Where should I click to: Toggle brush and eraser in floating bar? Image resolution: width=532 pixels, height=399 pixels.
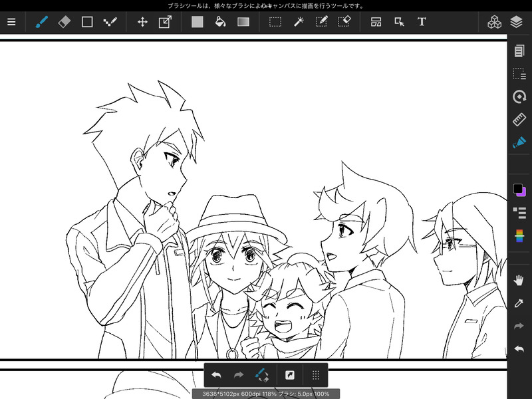[x=262, y=375]
